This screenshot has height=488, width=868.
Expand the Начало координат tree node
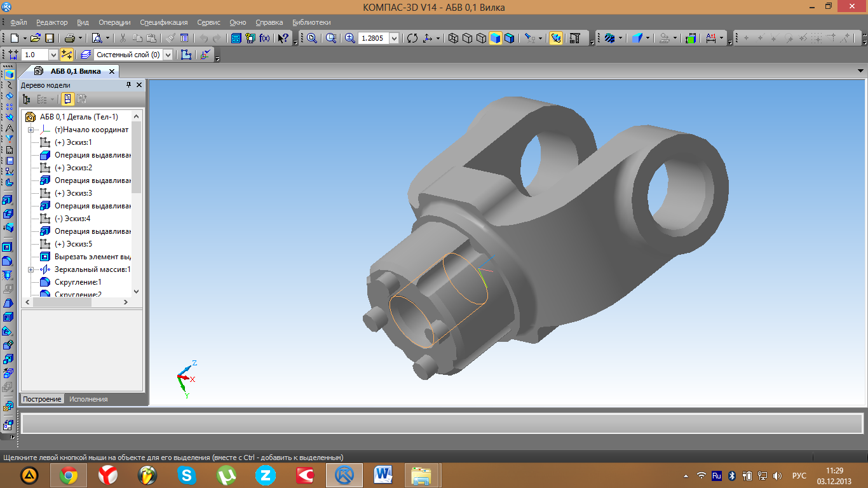31,130
